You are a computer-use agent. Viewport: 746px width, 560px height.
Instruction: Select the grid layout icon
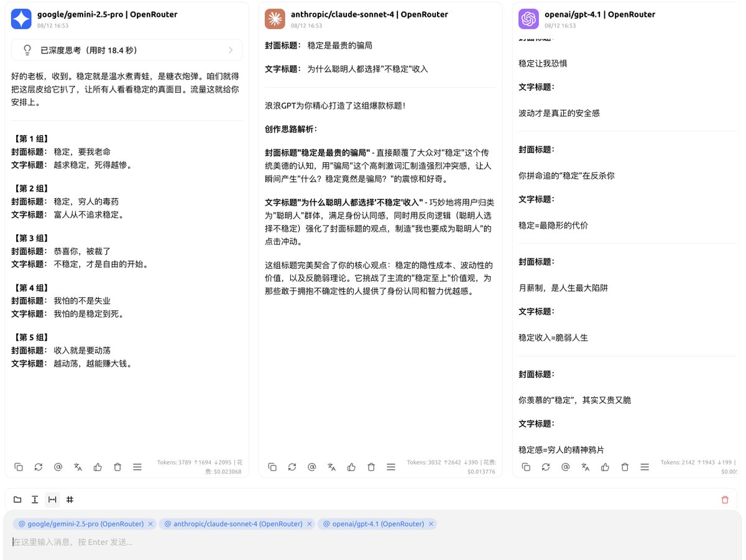tap(70, 500)
